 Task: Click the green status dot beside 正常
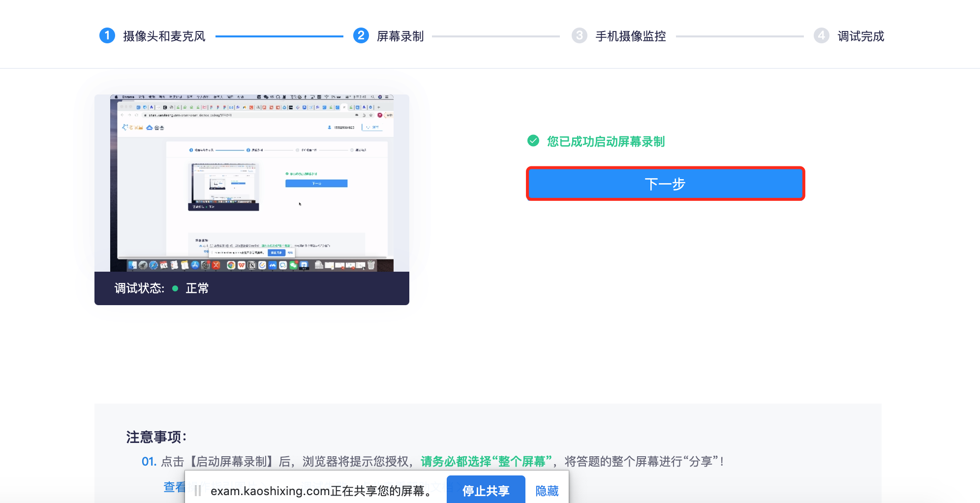[x=175, y=288]
